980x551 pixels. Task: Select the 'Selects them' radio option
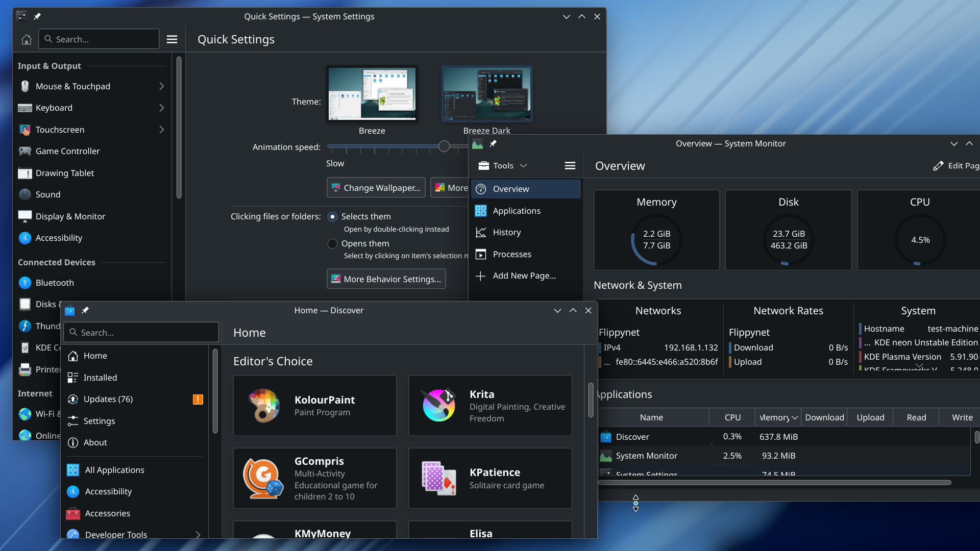pyautogui.click(x=332, y=217)
